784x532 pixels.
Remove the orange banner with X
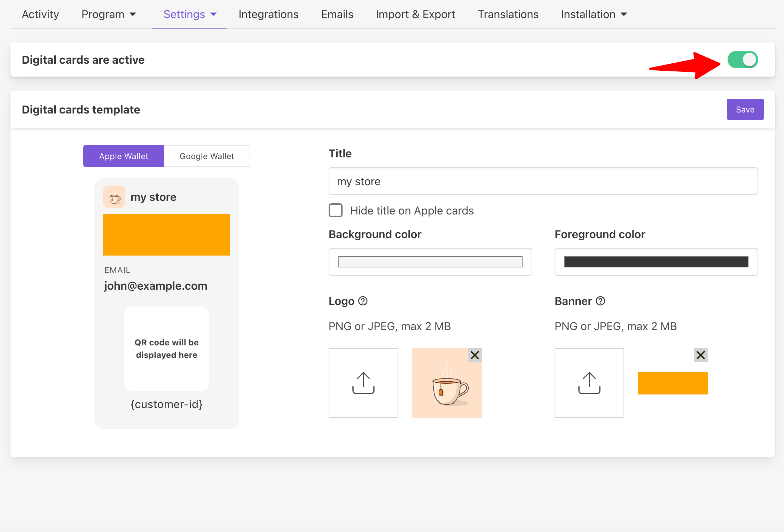point(700,355)
